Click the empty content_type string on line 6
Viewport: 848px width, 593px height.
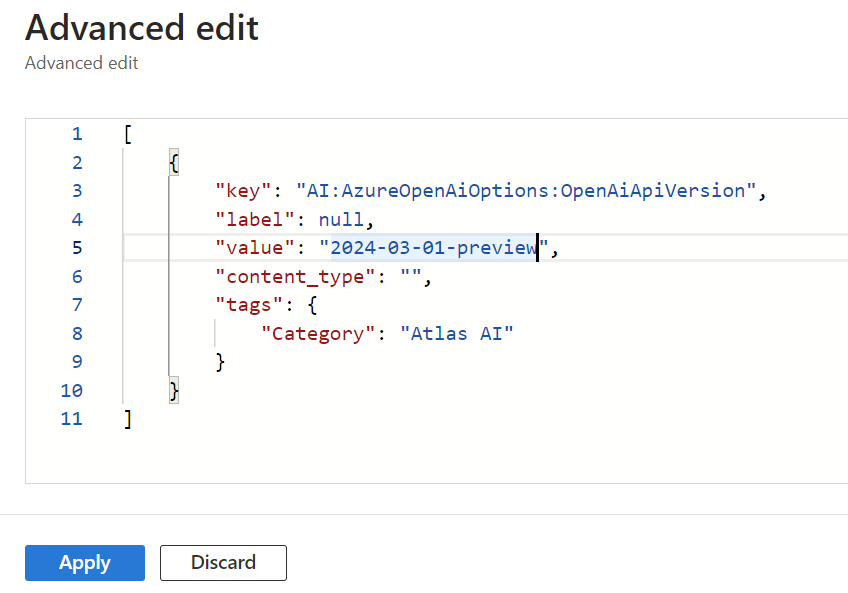coord(410,277)
